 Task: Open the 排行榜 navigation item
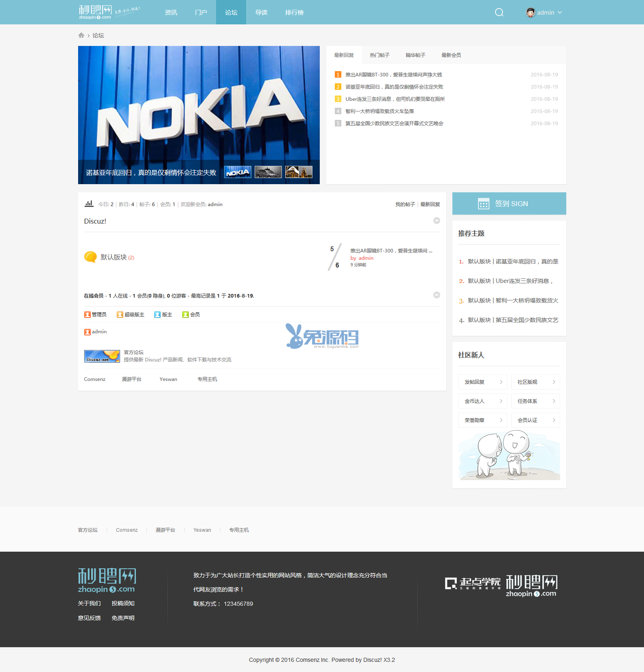(x=295, y=13)
